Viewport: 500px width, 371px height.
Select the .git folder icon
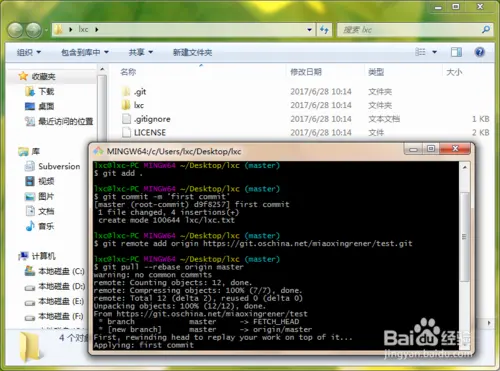[126, 92]
